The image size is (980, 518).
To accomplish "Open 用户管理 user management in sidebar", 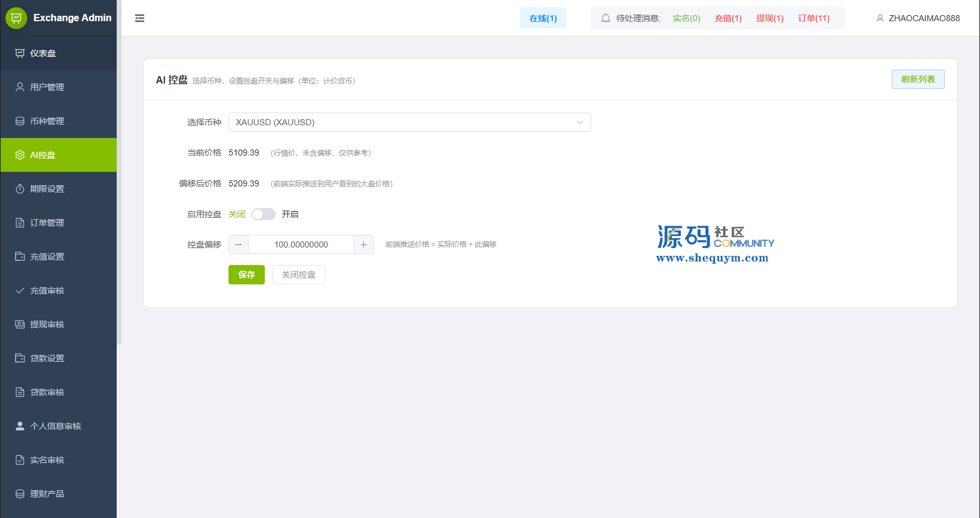I will 47,87.
